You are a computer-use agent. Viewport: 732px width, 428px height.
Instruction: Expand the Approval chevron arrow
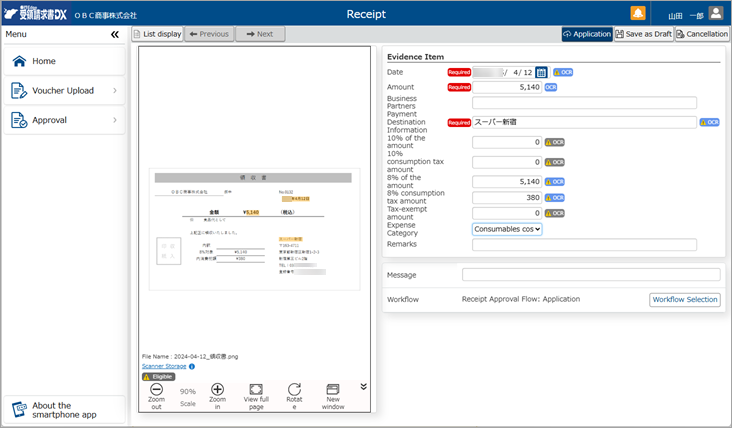(115, 120)
